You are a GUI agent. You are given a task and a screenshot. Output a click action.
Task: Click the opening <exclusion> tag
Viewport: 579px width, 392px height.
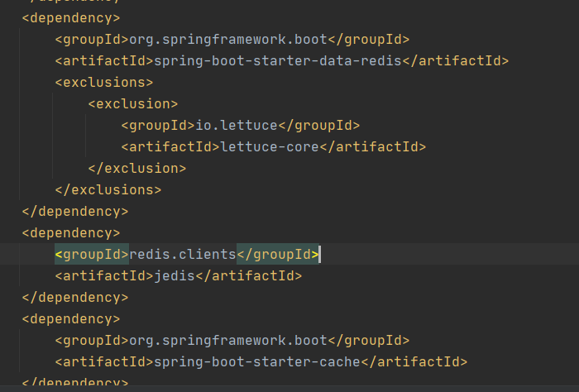(x=133, y=104)
